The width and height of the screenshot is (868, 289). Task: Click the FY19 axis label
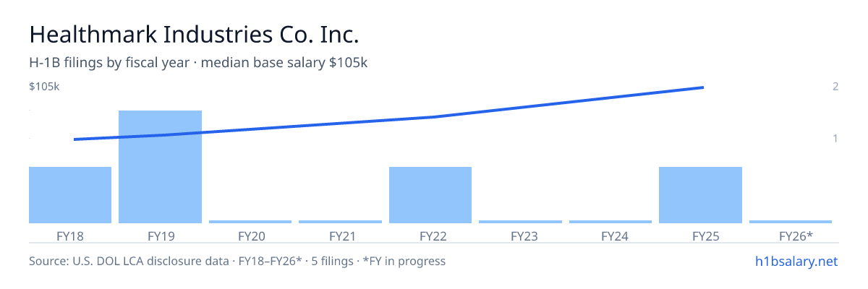click(x=160, y=236)
